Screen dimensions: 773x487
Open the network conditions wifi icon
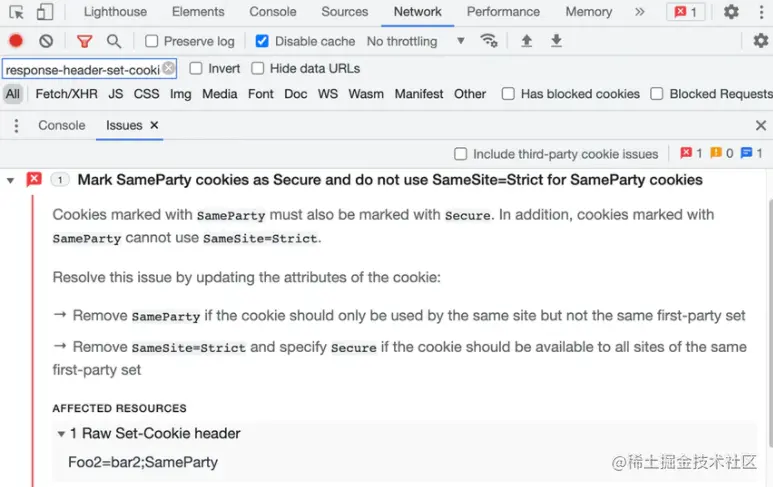489,41
